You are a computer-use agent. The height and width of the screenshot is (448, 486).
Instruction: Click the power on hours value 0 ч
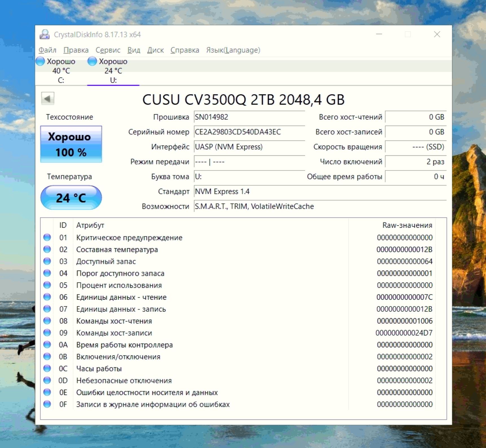(416, 177)
